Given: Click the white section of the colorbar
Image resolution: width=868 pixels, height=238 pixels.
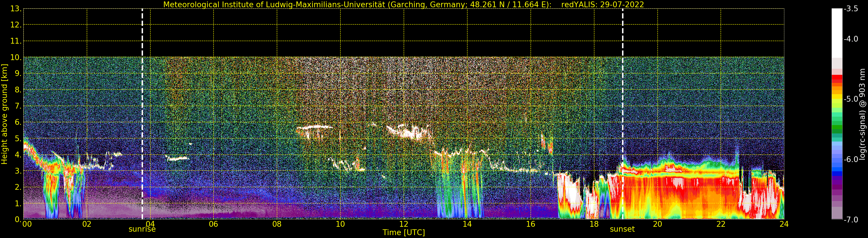Looking at the screenshot, I should [837, 33].
